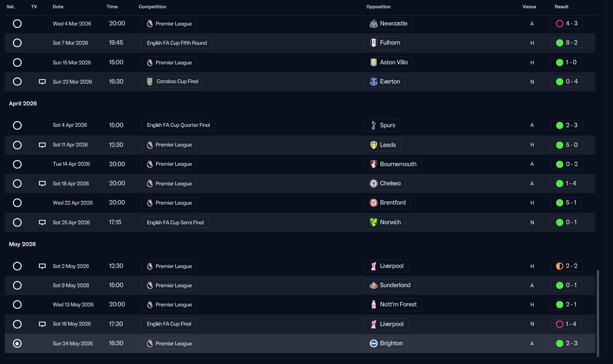Viewport: 613px width, 364px height.
Task: Click the Aston Villa opposition button
Action: pyautogui.click(x=388, y=62)
